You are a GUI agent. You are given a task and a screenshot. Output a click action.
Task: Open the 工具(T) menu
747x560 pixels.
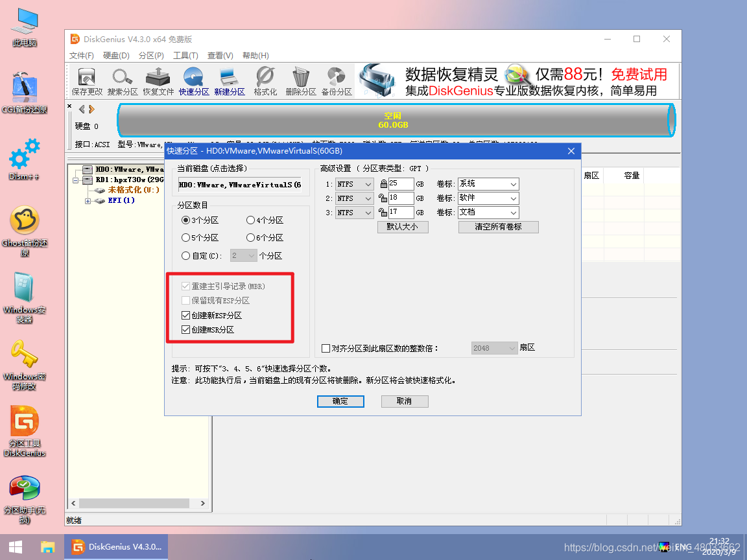185,56
